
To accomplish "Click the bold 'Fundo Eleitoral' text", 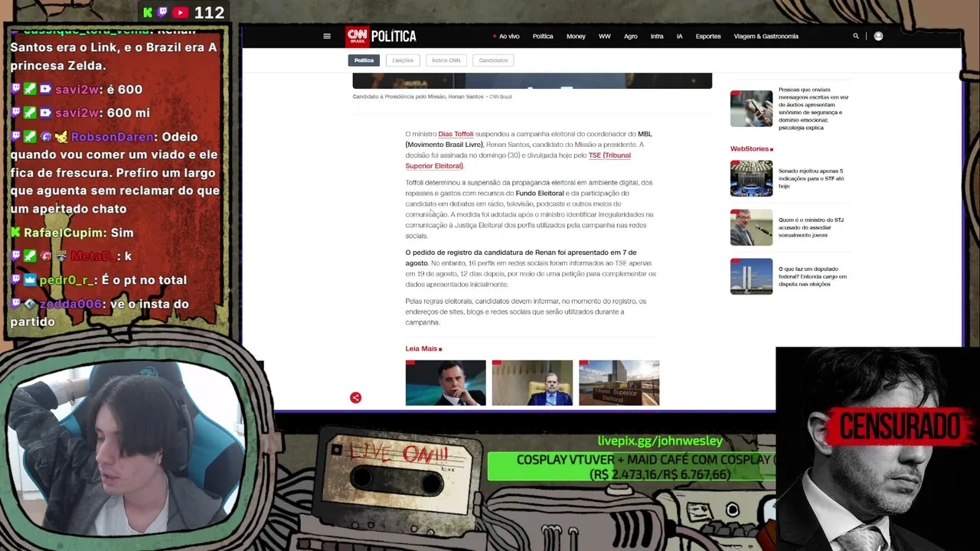I will pos(540,193).
